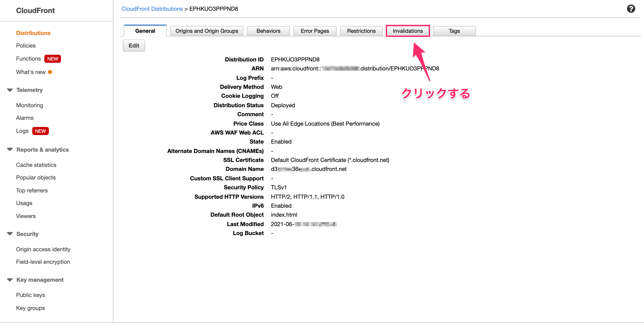
Task: Switch to the Tags tab
Action: click(454, 31)
